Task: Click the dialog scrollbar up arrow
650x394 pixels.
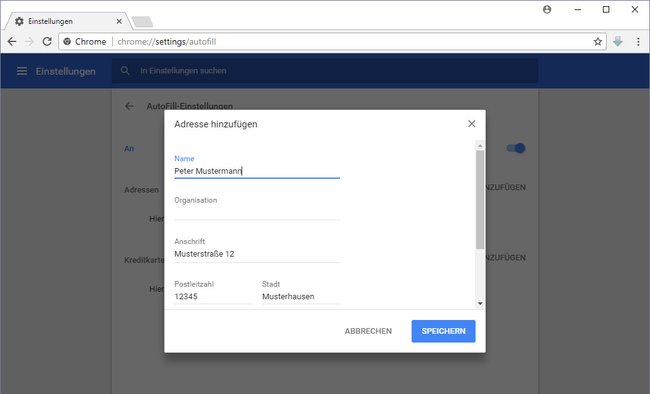Action: pyautogui.click(x=480, y=146)
